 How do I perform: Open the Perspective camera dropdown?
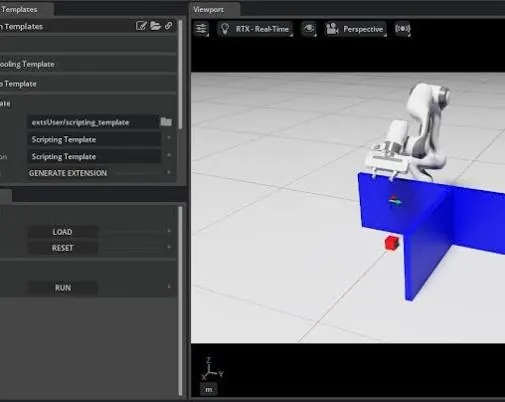[355, 29]
